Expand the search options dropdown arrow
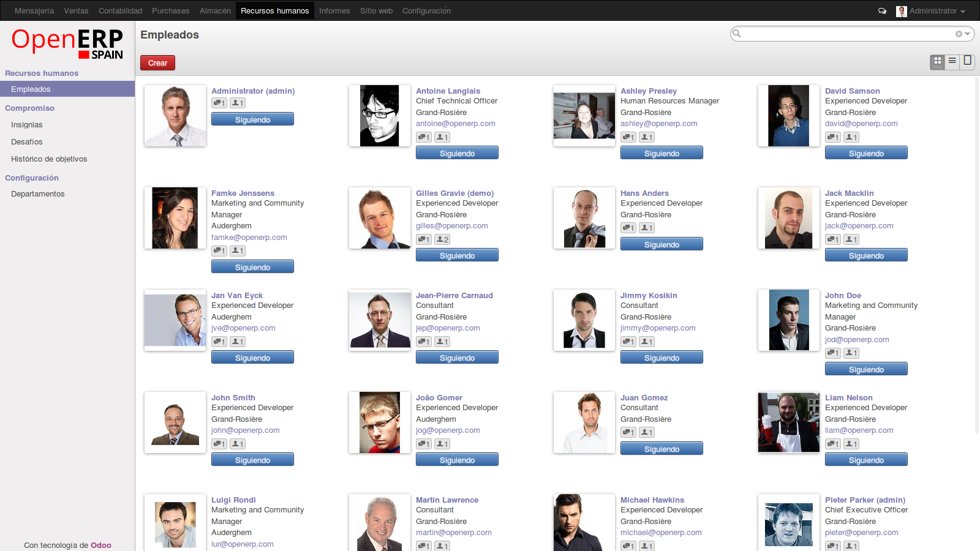 point(967,34)
